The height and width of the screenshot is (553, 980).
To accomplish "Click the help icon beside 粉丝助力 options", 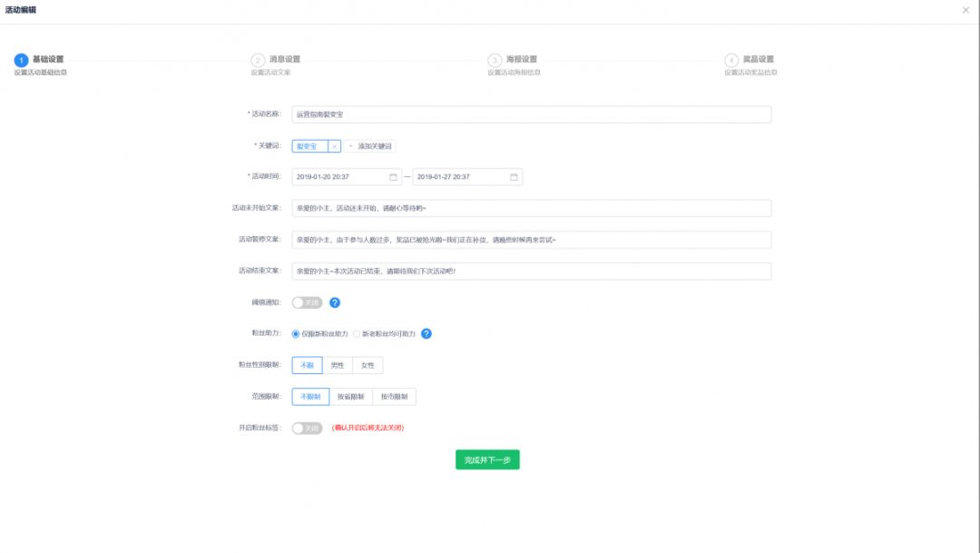I will tap(426, 333).
